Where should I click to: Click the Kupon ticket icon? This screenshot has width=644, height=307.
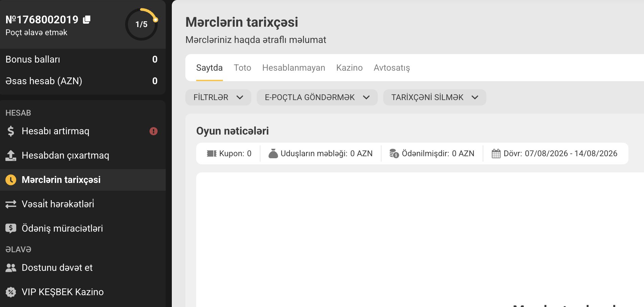[212, 153]
